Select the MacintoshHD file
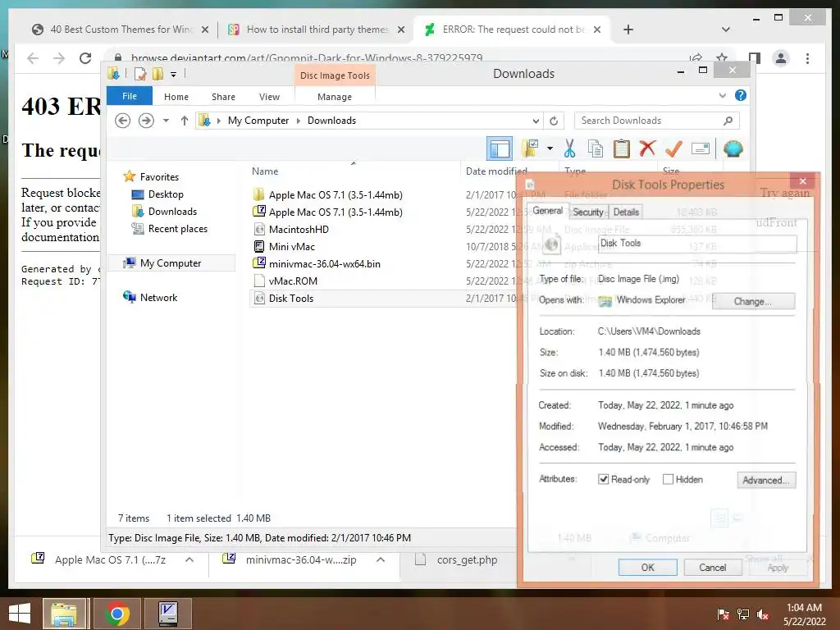This screenshot has height=630, width=840. 299,230
